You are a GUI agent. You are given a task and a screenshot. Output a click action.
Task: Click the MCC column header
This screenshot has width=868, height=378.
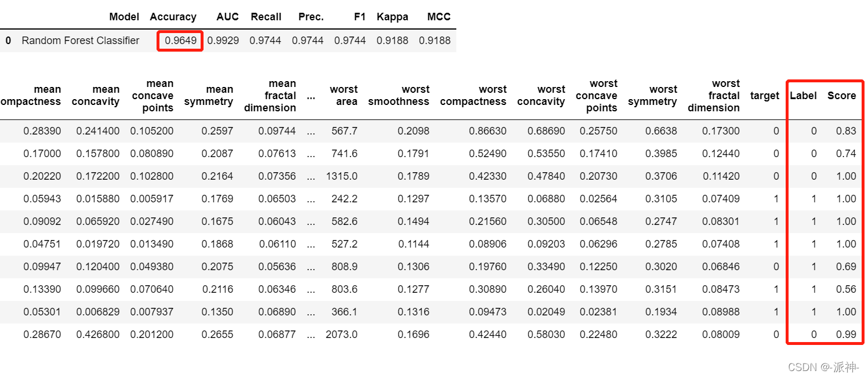438,17
